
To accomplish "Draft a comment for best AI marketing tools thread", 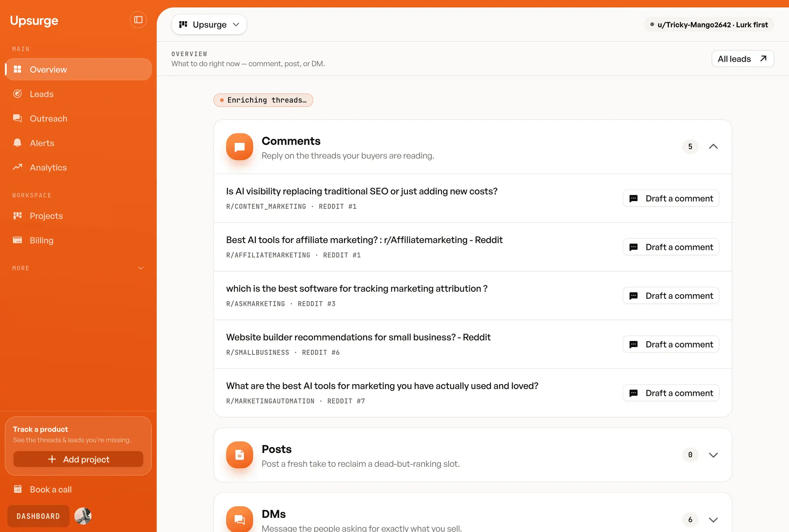I will (x=671, y=393).
